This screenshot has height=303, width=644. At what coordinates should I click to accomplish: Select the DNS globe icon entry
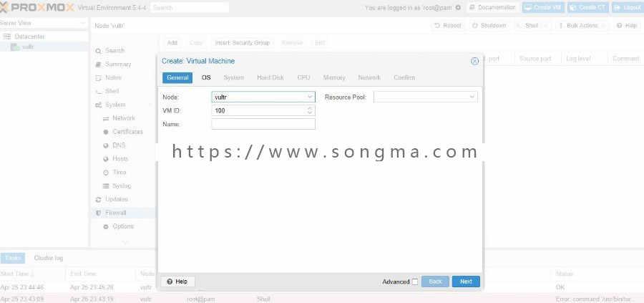coord(106,145)
